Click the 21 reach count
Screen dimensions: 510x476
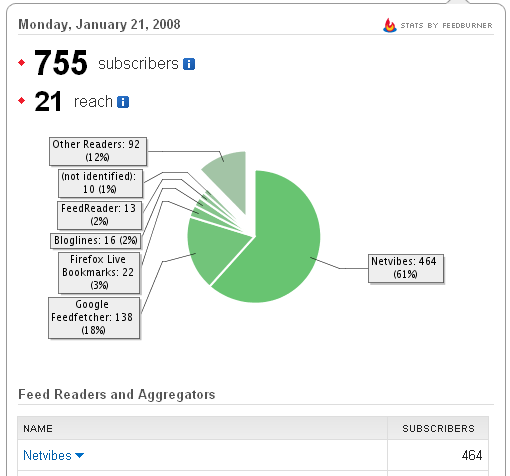[48, 101]
